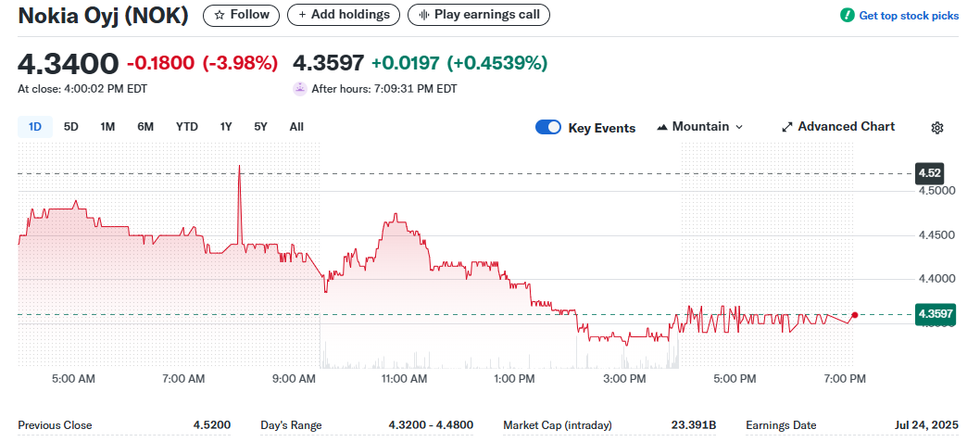
Task: Click the Jul 24, 2025 earnings date value
Action: click(926, 425)
